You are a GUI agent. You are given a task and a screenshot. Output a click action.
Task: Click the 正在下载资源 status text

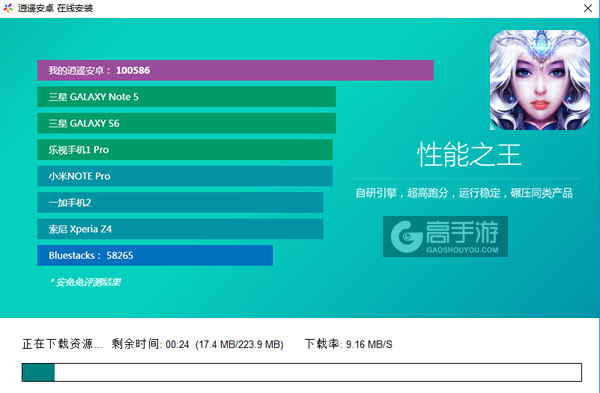click(62, 344)
